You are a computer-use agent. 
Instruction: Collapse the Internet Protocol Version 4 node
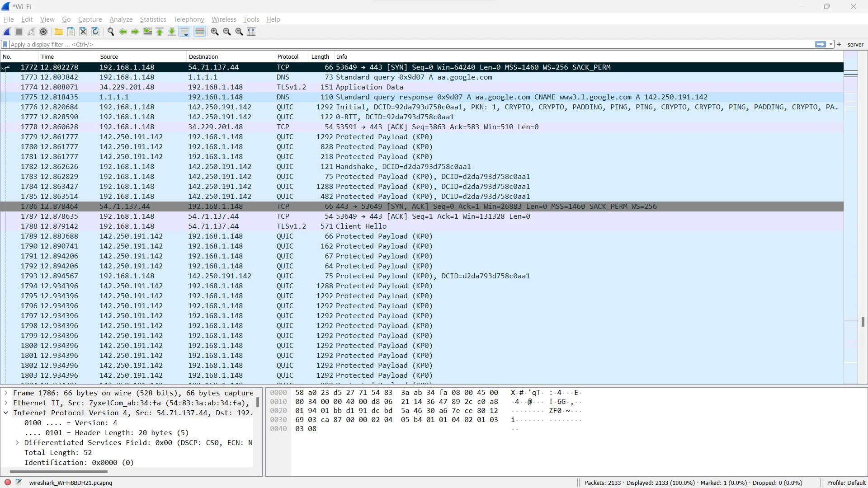pyautogui.click(x=6, y=413)
